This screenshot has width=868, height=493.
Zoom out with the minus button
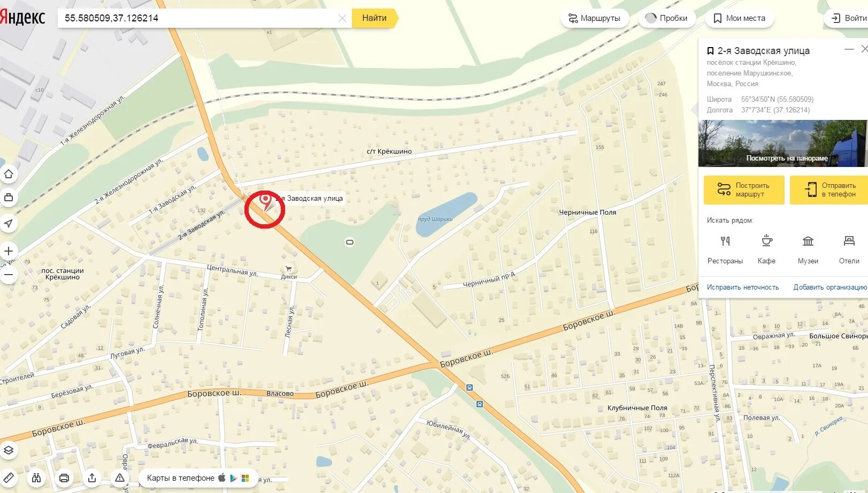click(x=9, y=275)
